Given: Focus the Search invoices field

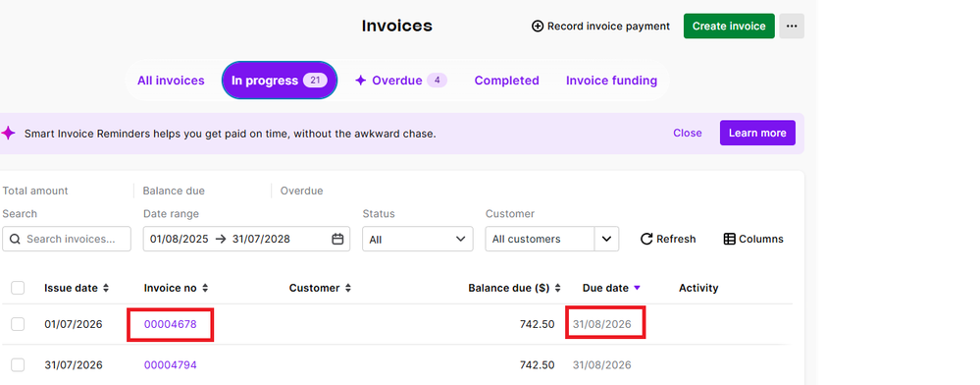Looking at the screenshot, I should tap(67, 239).
